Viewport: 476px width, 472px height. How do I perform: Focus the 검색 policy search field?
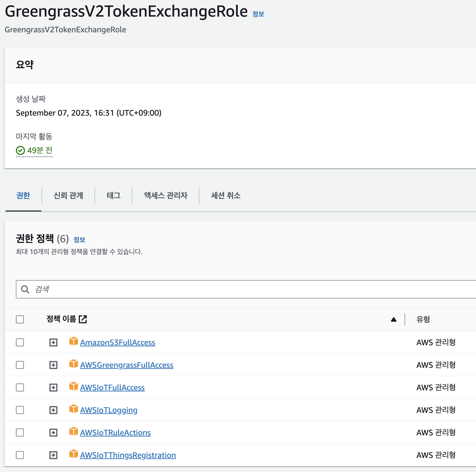[x=246, y=289]
